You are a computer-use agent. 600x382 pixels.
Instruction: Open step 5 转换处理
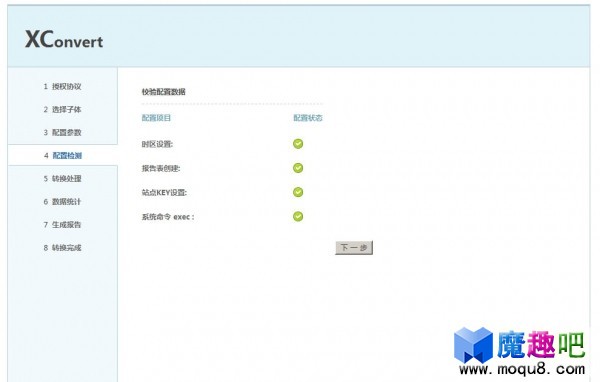click(x=62, y=178)
